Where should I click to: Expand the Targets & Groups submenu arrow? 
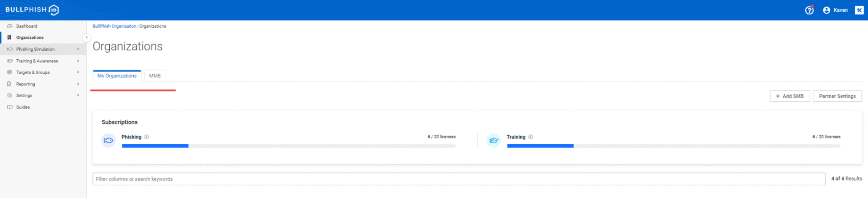coord(78,72)
